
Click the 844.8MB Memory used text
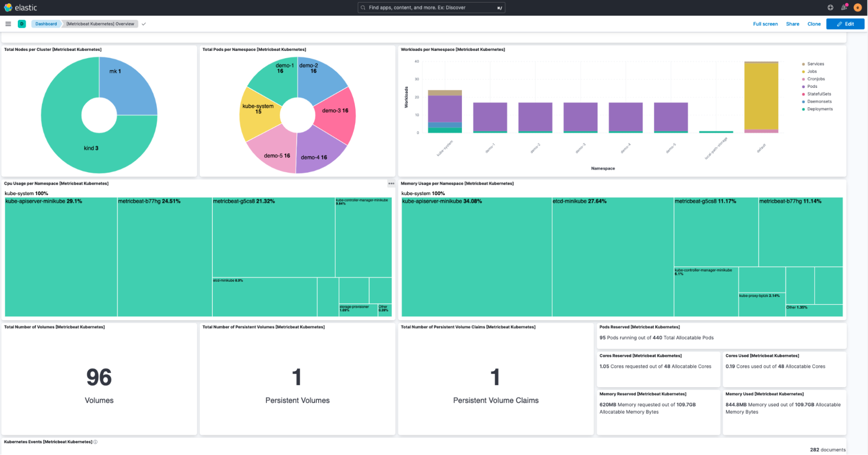click(783, 408)
